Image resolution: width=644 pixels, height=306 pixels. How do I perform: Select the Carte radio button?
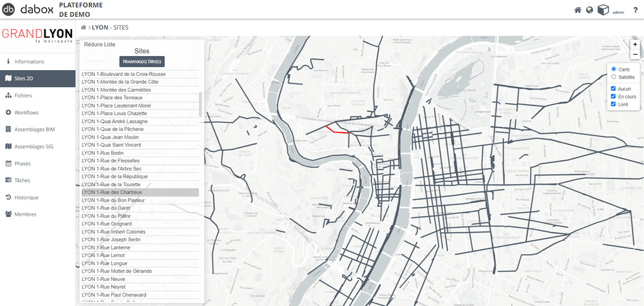tap(614, 69)
